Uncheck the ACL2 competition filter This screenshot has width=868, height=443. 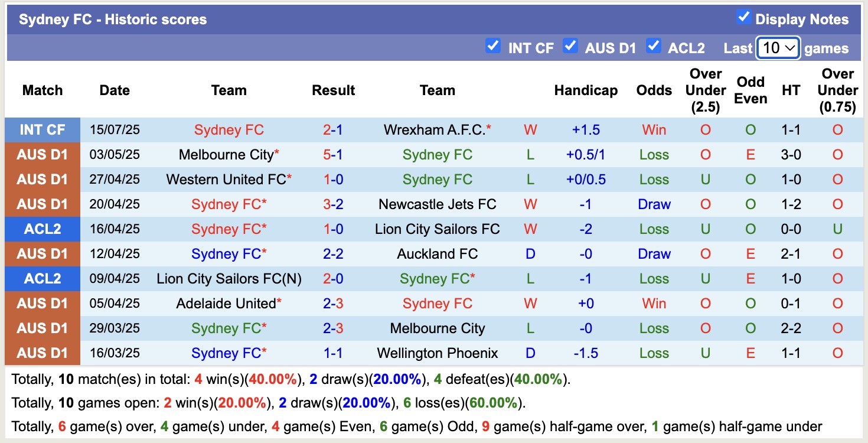[x=652, y=47]
